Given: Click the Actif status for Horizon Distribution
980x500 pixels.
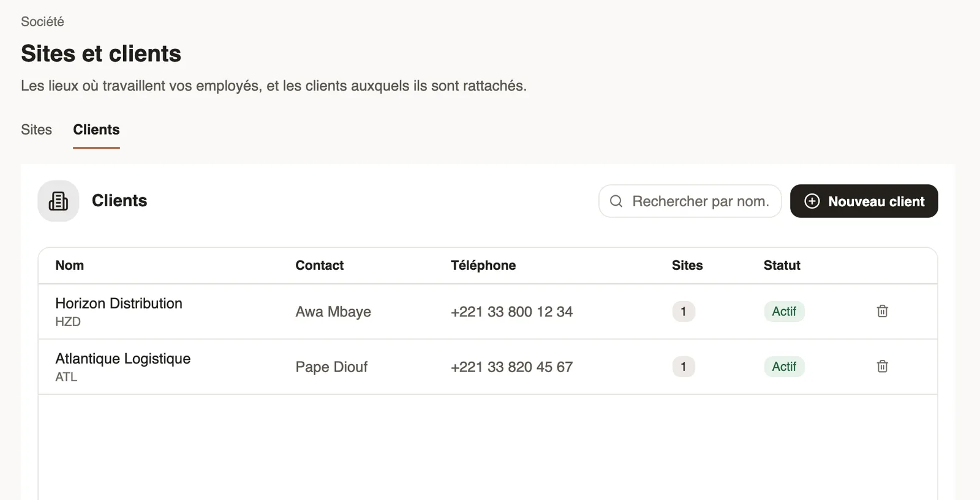Looking at the screenshot, I should pos(784,312).
